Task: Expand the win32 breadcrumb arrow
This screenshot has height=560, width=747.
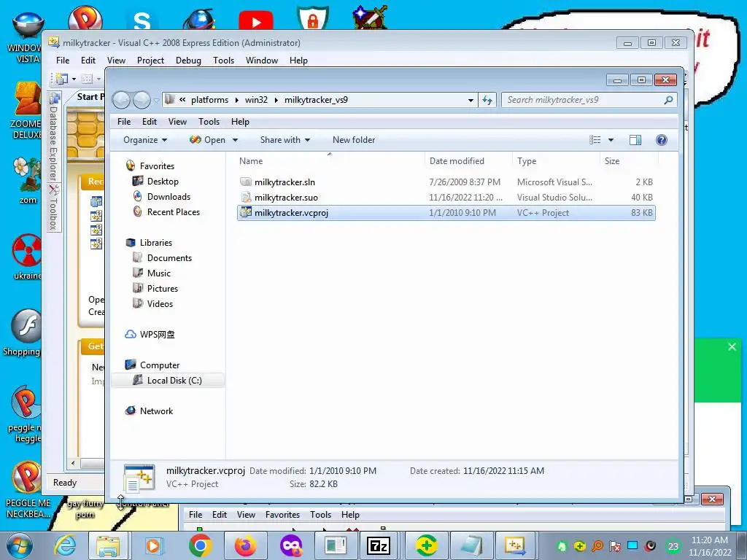Action: tap(276, 100)
